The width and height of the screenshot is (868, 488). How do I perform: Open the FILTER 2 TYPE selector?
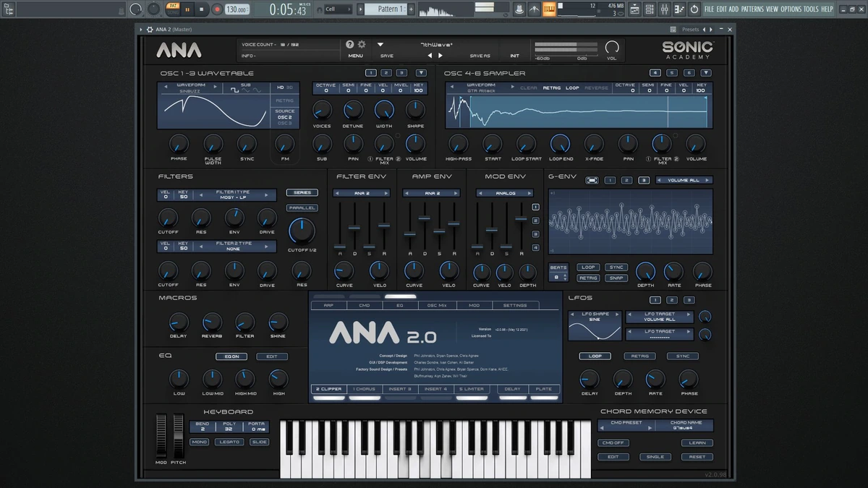[x=233, y=247]
